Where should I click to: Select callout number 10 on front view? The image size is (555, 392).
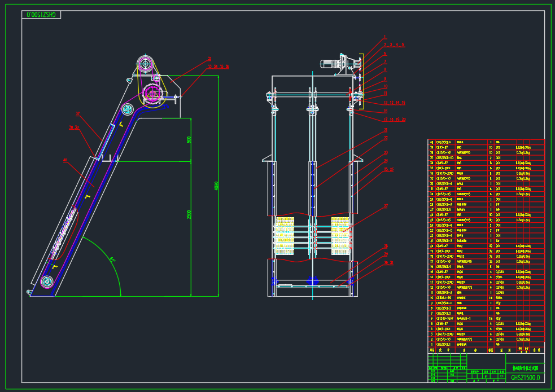[386, 86]
